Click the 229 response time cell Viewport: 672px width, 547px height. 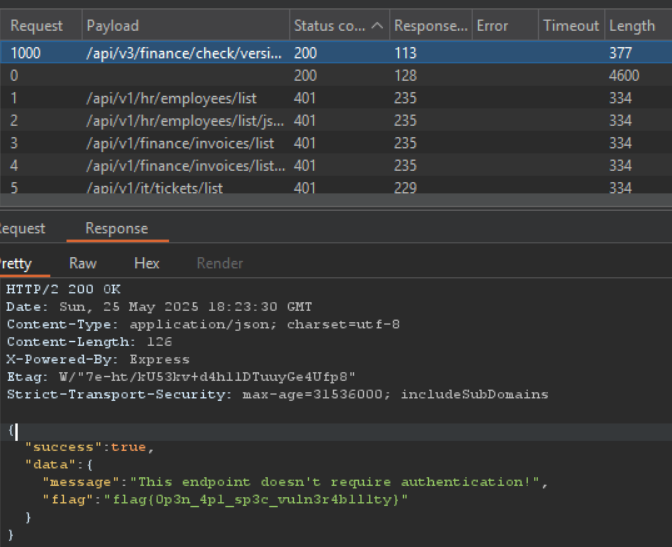pos(405,187)
